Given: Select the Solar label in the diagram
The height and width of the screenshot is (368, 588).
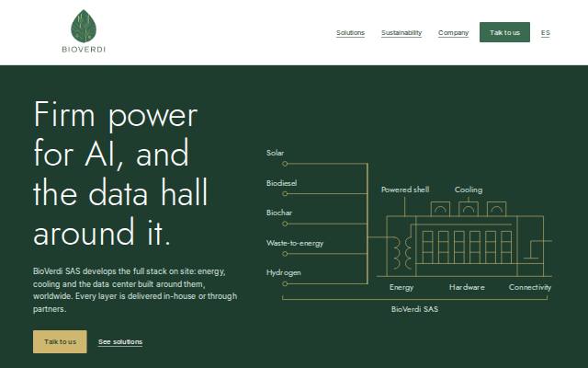Looking at the screenshot, I should [275, 153].
